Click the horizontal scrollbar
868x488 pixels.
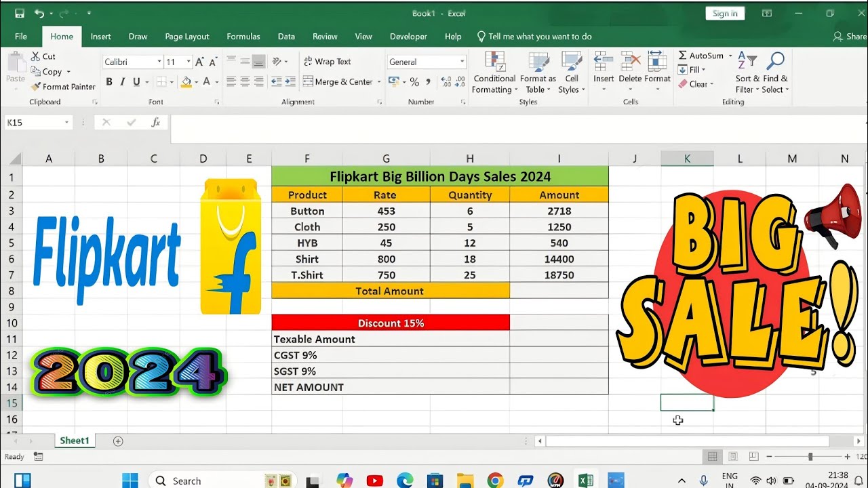pyautogui.click(x=687, y=441)
